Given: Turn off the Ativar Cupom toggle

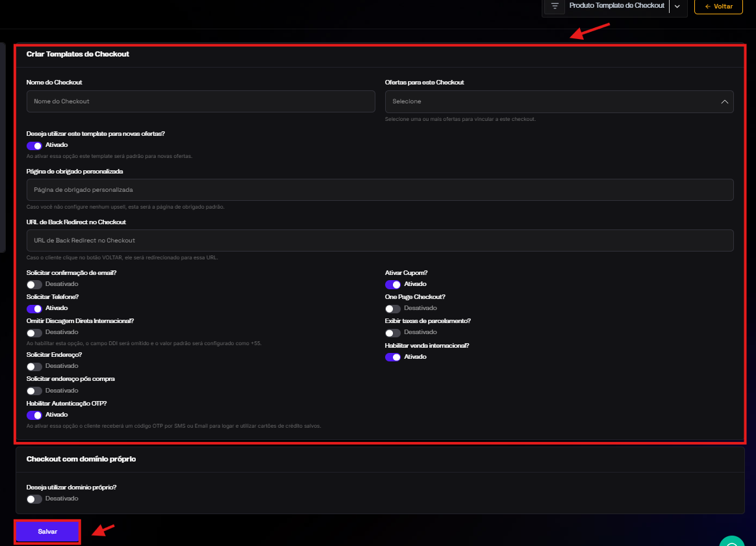Looking at the screenshot, I should coord(393,285).
